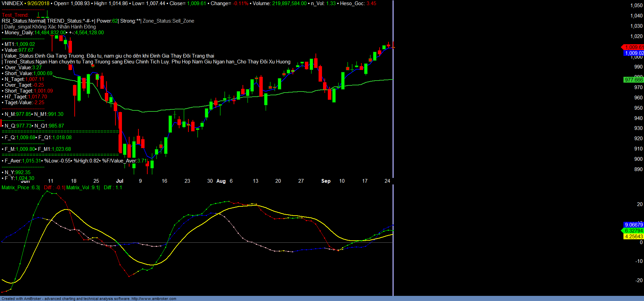Viewport: 644px width, 301px height.
Task: Click the Zone_Status:Sell_Zone text
Action: tap(168, 21)
